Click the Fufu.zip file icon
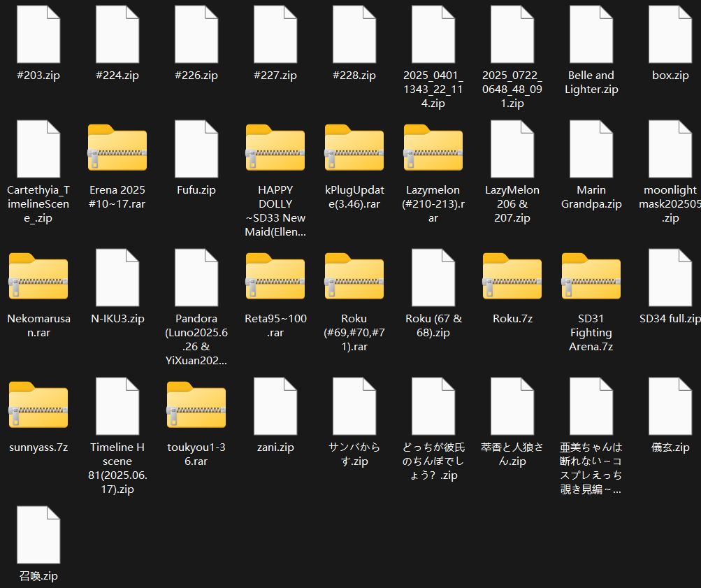 click(196, 150)
